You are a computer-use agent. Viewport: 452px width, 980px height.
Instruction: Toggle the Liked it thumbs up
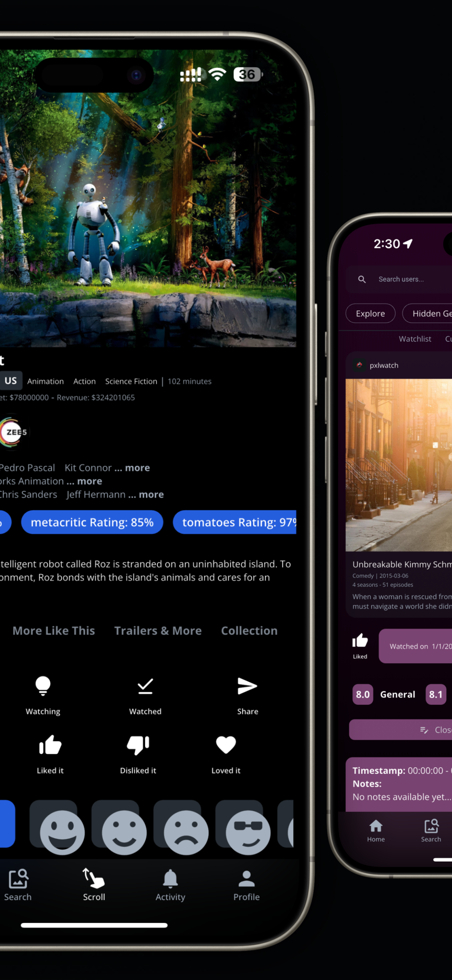(x=50, y=745)
